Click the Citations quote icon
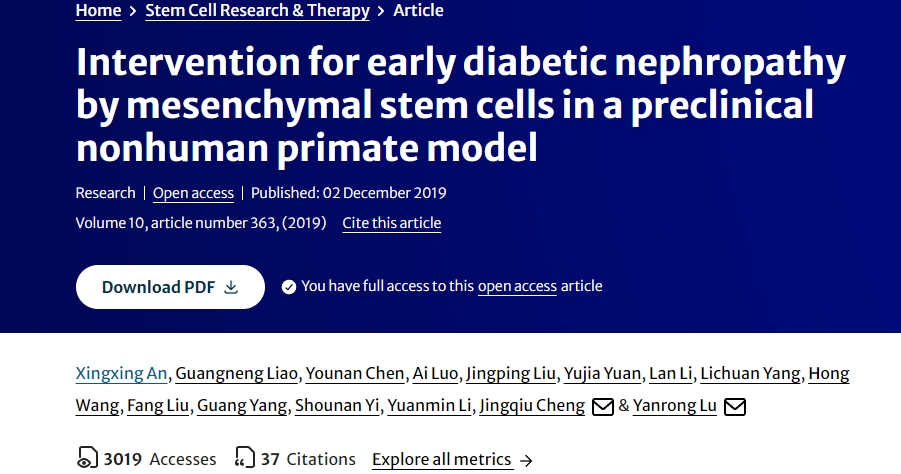The image size is (901, 474). (x=244, y=459)
